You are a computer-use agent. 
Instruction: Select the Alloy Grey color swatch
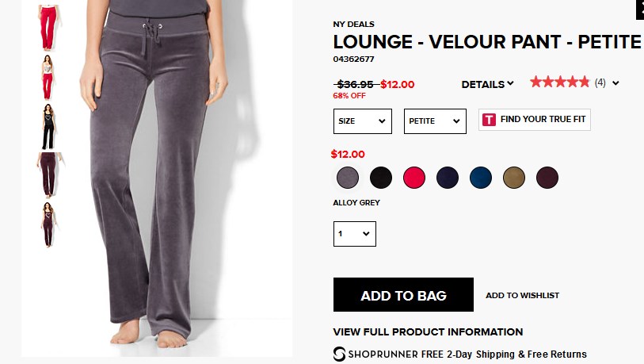pyautogui.click(x=348, y=178)
